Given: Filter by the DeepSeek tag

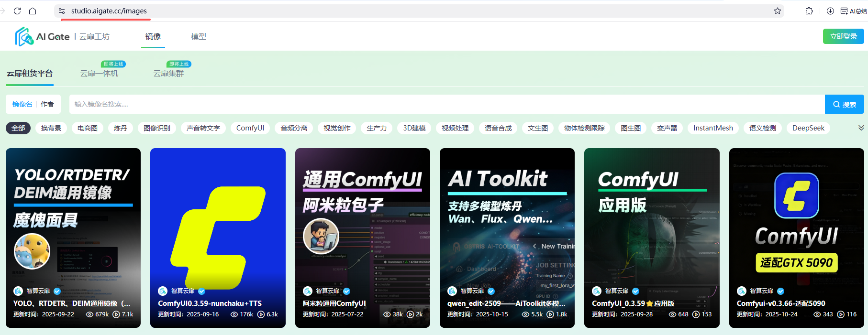Looking at the screenshot, I should point(808,128).
